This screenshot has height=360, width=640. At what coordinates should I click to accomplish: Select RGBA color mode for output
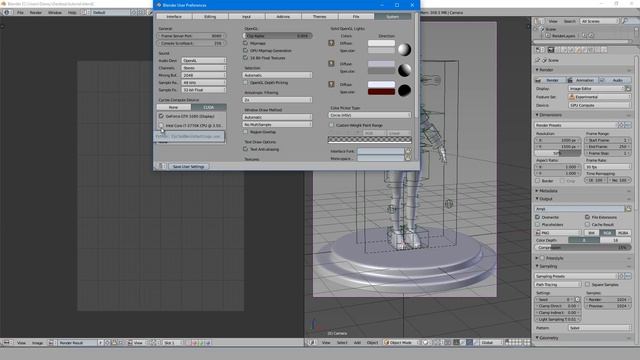point(623,233)
